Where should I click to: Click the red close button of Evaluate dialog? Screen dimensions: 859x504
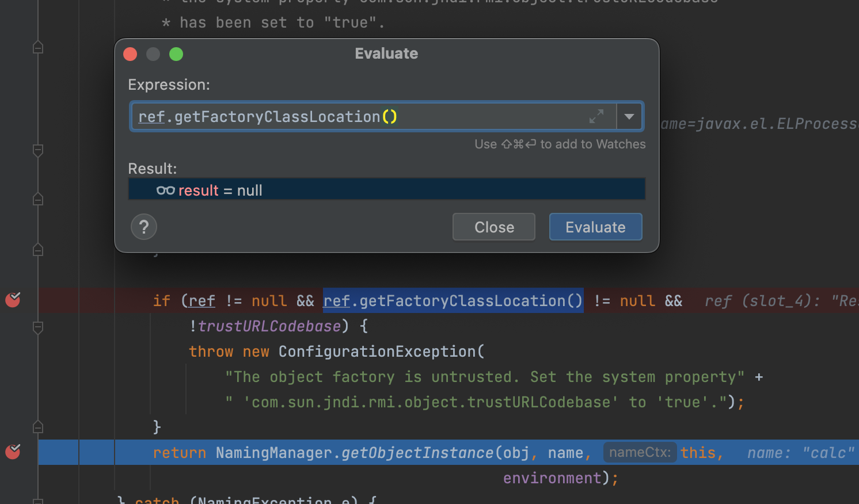pos(130,54)
